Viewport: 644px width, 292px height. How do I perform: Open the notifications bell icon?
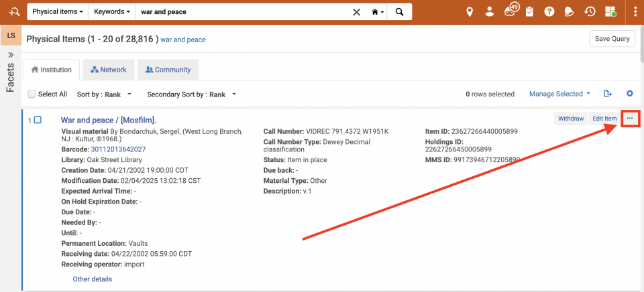[569, 12]
